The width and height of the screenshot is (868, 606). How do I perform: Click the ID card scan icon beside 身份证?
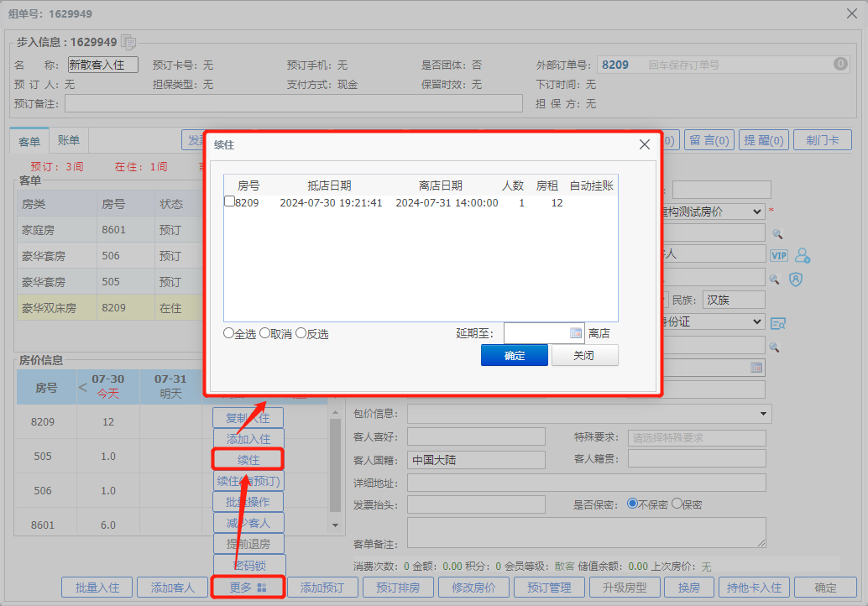pos(778,323)
